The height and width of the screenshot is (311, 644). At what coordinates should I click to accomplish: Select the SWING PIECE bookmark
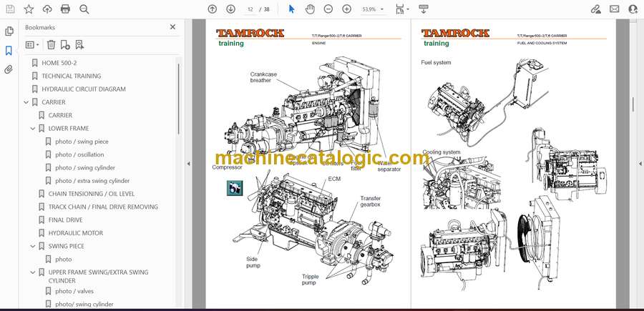coord(66,246)
